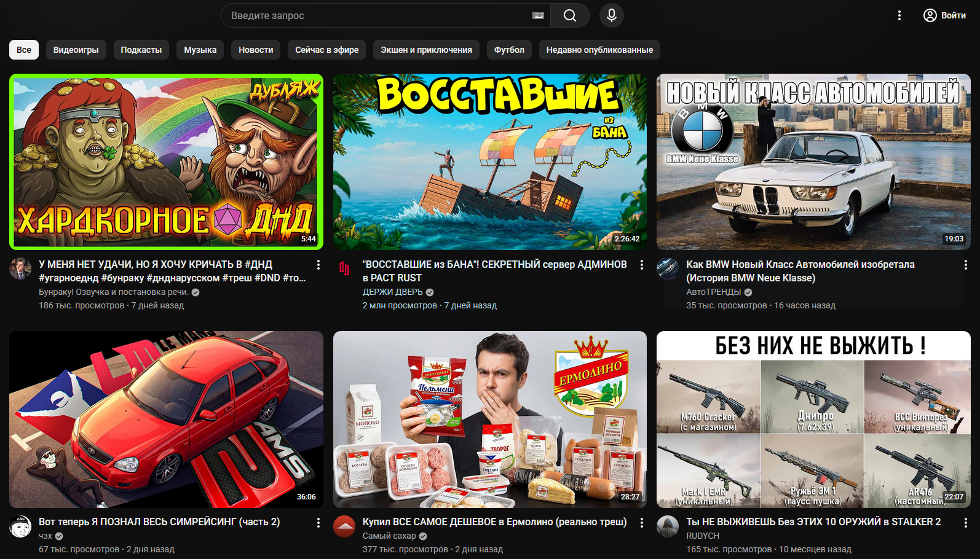Screen dimensions: 980x559
Task: Select the Недавно опубликованные chip
Action: tap(599, 50)
